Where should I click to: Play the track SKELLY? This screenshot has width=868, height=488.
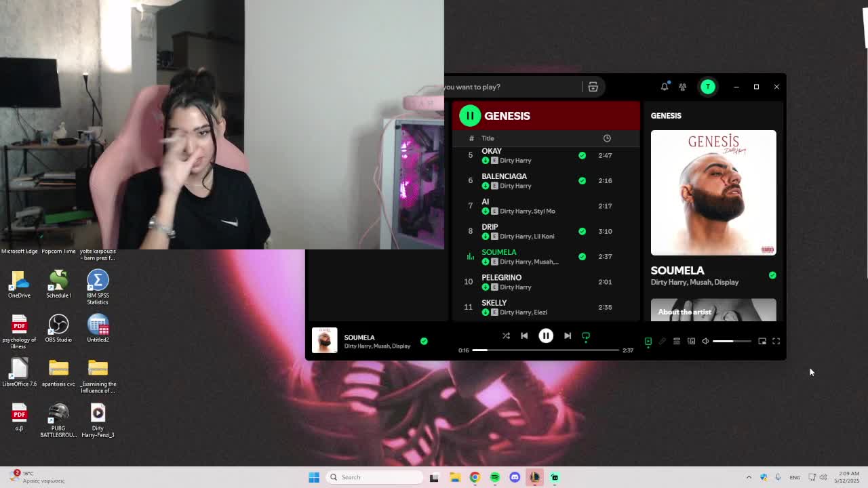coord(494,303)
